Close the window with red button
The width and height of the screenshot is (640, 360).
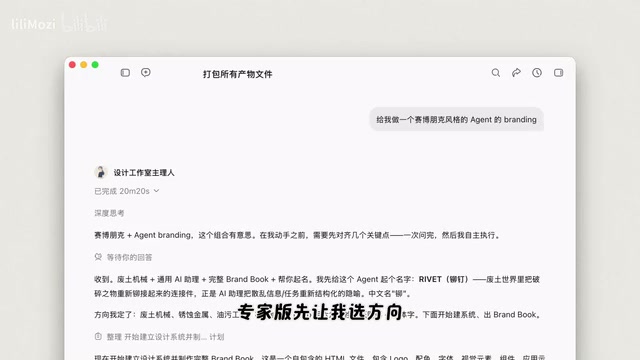(72, 64)
